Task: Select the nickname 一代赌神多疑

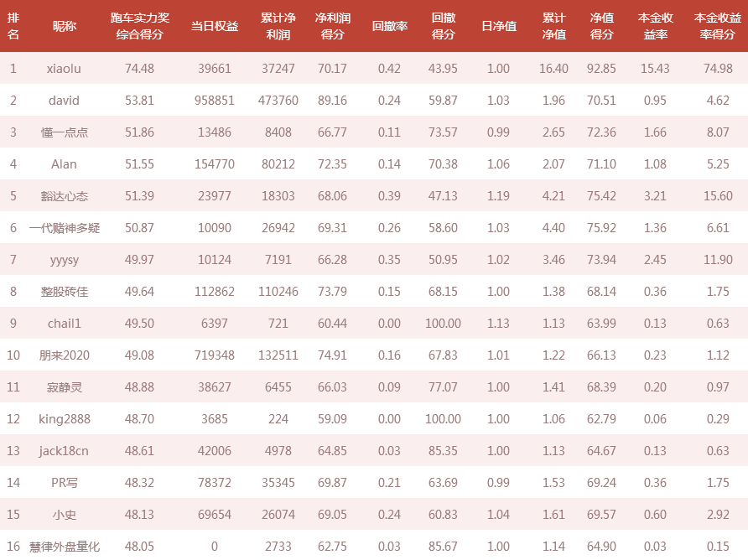Action: pyautogui.click(x=64, y=228)
